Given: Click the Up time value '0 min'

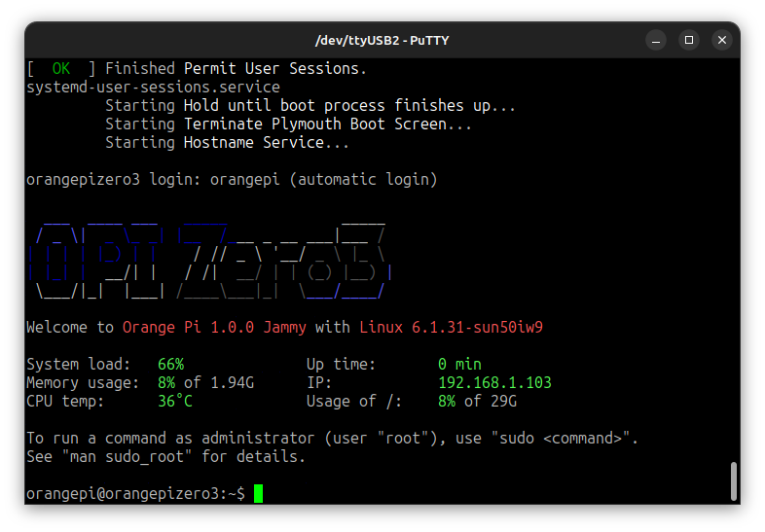Looking at the screenshot, I should coord(459,365).
